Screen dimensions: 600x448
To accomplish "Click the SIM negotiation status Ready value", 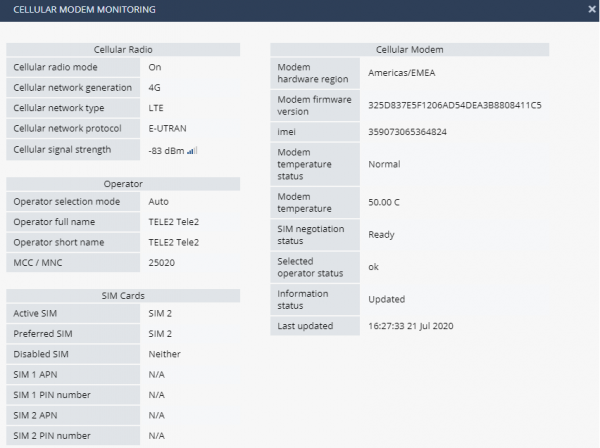I will click(382, 234).
